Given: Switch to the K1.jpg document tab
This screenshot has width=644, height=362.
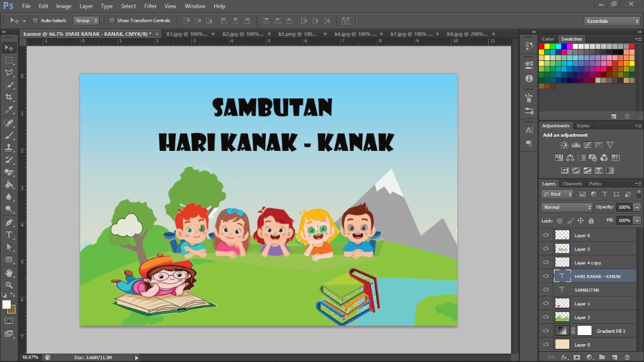Looking at the screenshot, I should [186, 34].
